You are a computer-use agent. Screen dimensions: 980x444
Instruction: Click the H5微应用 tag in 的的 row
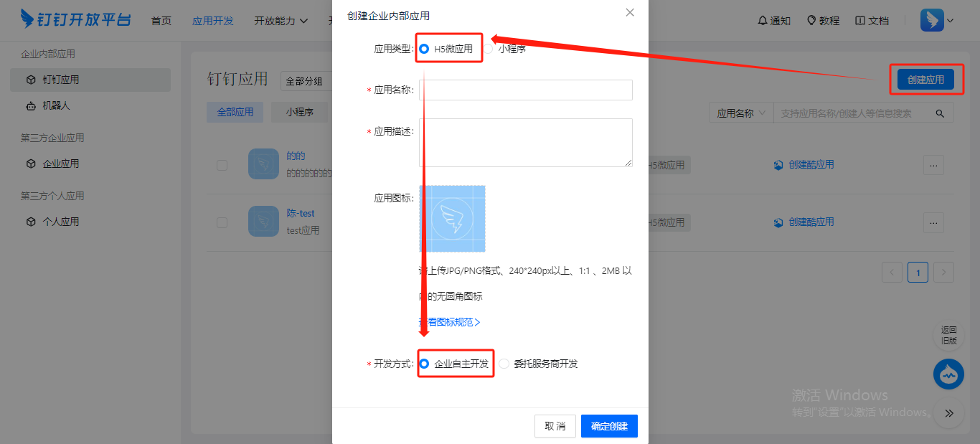666,165
